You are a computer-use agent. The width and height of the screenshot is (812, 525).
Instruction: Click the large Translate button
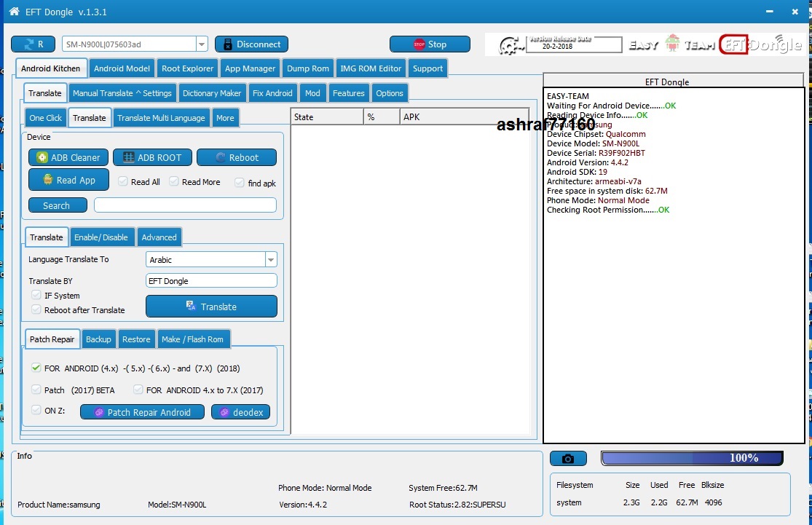(x=211, y=307)
